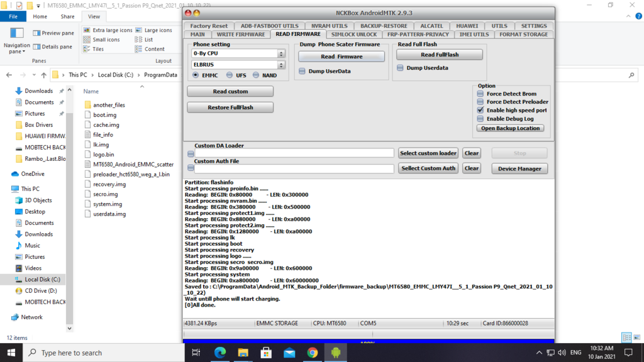Viewport: 644px width, 362px height.
Task: Click the volume icon in the system tray
Action: tap(562, 353)
